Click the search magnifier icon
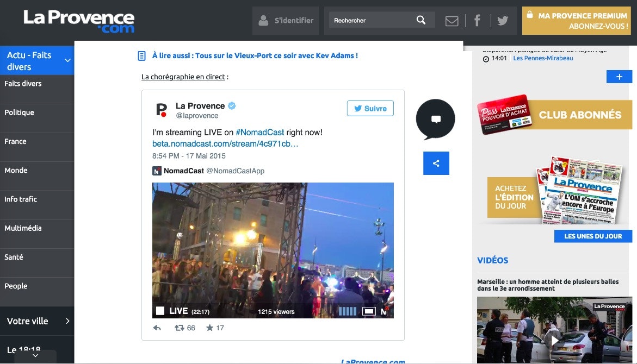This screenshot has height=364, width=637. [421, 20]
